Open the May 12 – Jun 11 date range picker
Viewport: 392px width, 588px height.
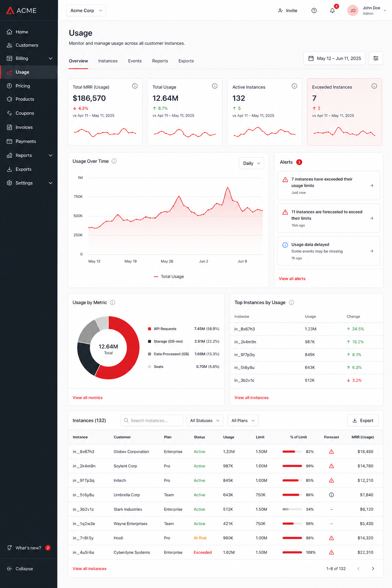pyautogui.click(x=335, y=58)
